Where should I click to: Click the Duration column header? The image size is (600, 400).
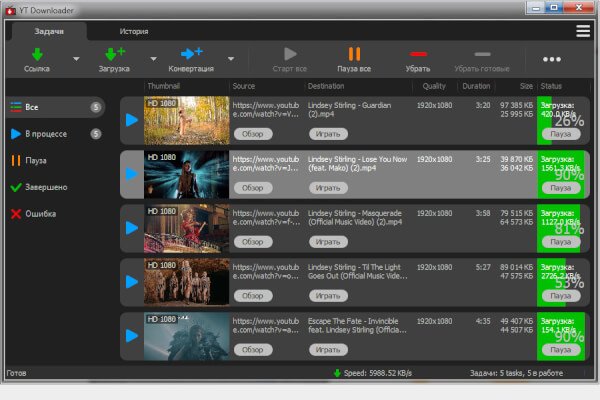(476, 86)
